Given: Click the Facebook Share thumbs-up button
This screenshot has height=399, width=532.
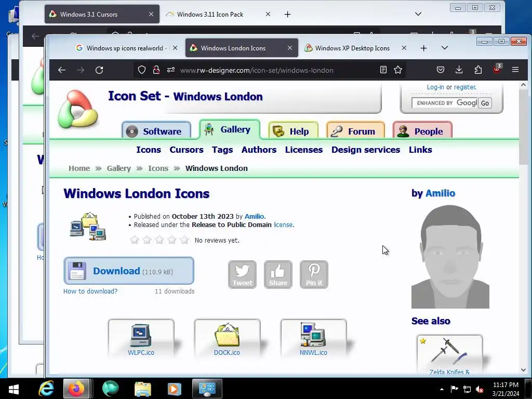Looking at the screenshot, I should pos(278,274).
